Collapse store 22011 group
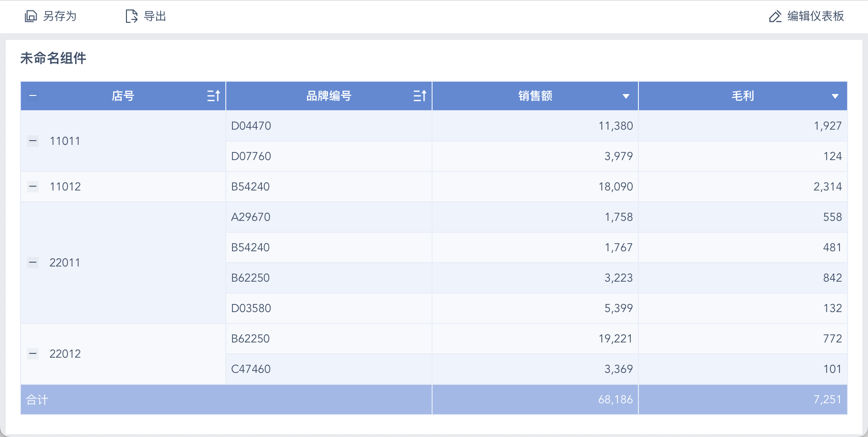The width and height of the screenshot is (868, 437). [33, 262]
